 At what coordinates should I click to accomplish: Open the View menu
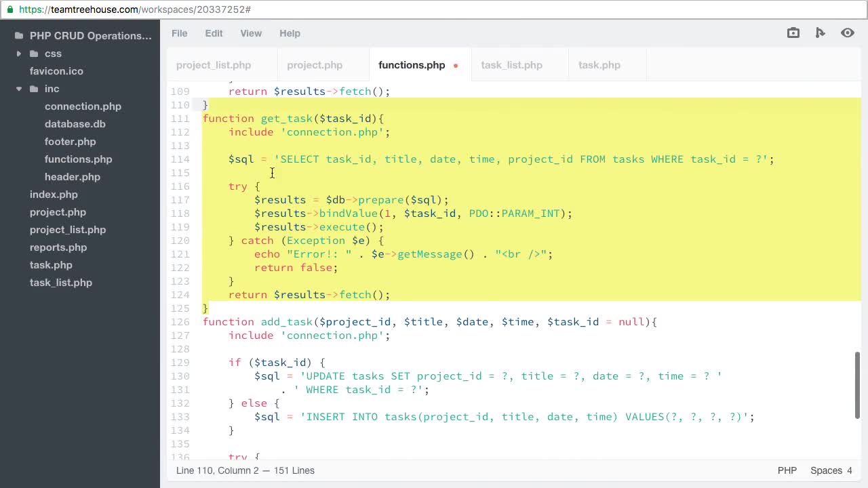251,33
